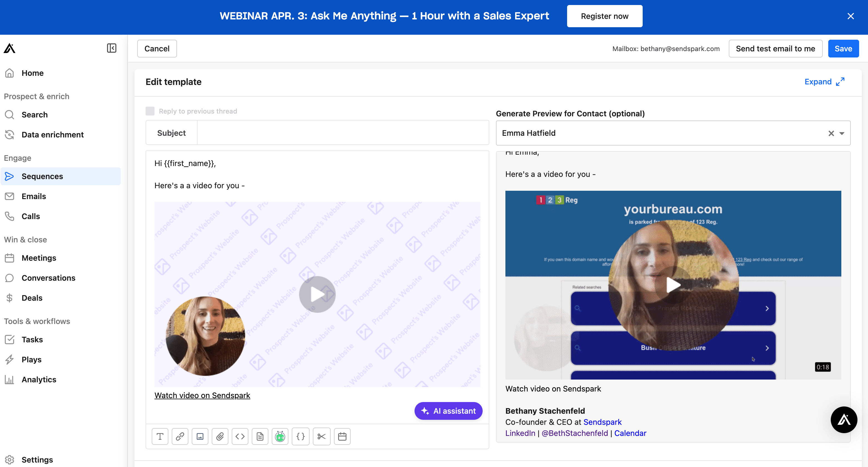Image resolution: width=868 pixels, height=467 pixels.
Task: Insert a snippet using the scissors icon
Action: pyautogui.click(x=321, y=436)
